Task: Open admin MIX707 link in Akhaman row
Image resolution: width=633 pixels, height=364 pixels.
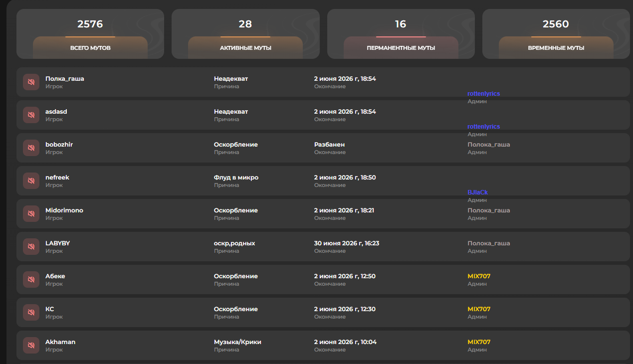Action: pos(479,342)
